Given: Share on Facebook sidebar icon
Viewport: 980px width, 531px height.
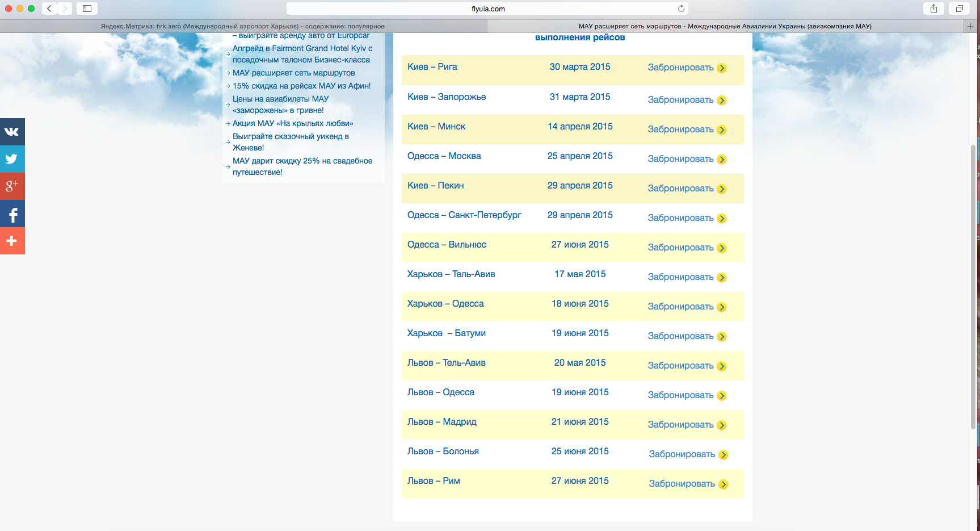Looking at the screenshot, I should [x=12, y=214].
